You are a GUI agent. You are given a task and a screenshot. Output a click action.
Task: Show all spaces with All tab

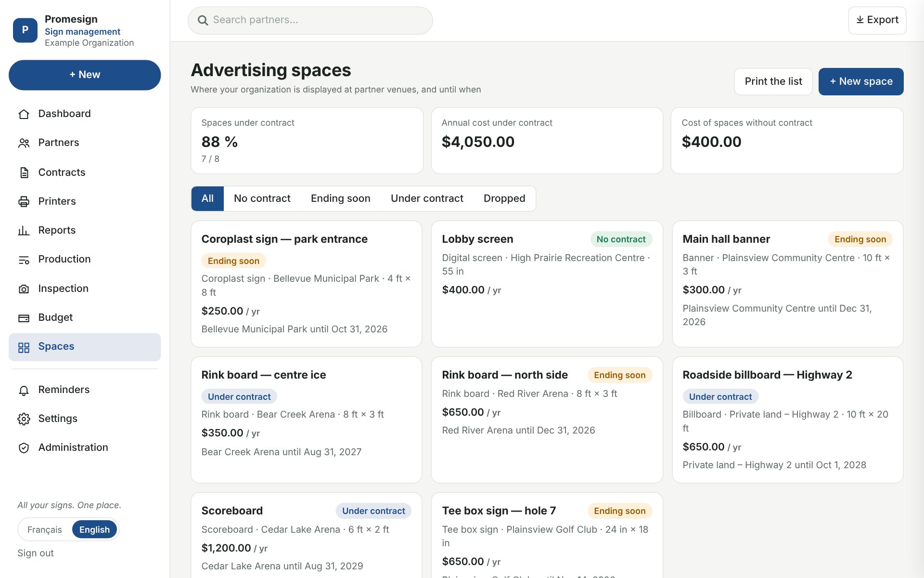coord(207,198)
